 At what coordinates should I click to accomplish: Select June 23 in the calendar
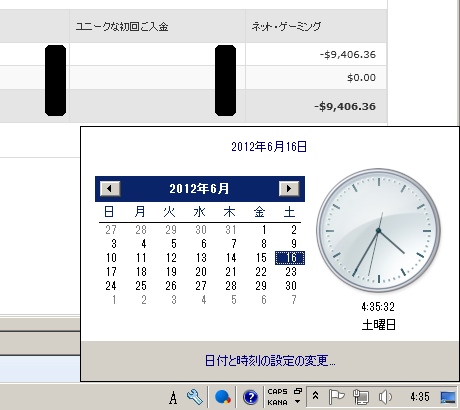click(291, 272)
